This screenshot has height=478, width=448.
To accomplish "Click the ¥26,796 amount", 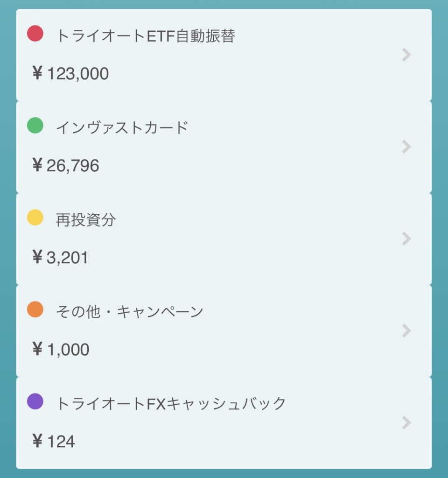I will coord(65,166).
